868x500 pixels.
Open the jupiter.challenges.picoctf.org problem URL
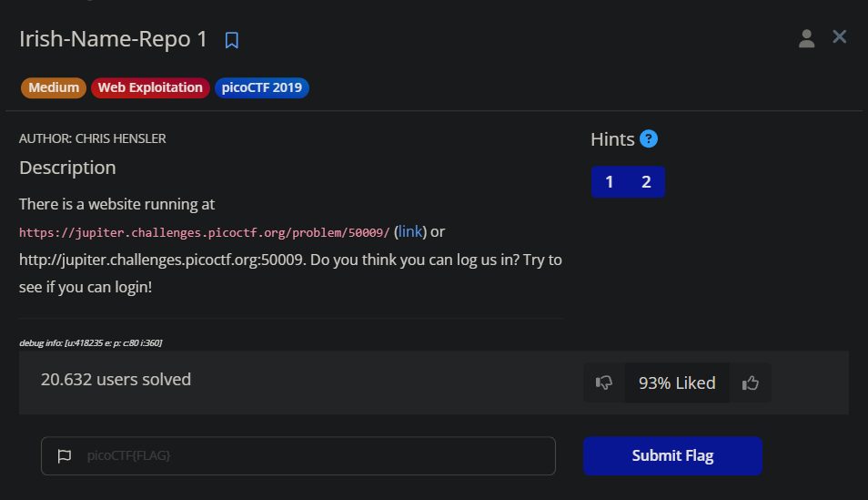(205, 233)
